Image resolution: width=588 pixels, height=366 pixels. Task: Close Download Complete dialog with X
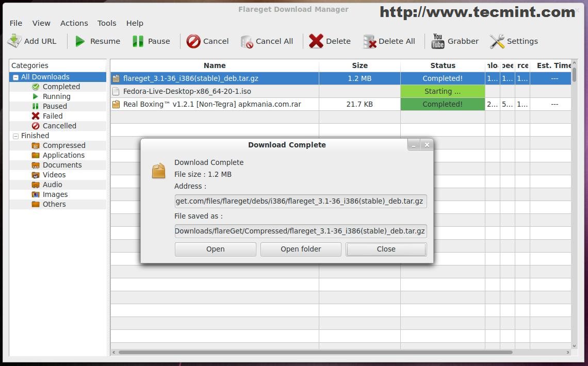pyautogui.click(x=427, y=145)
